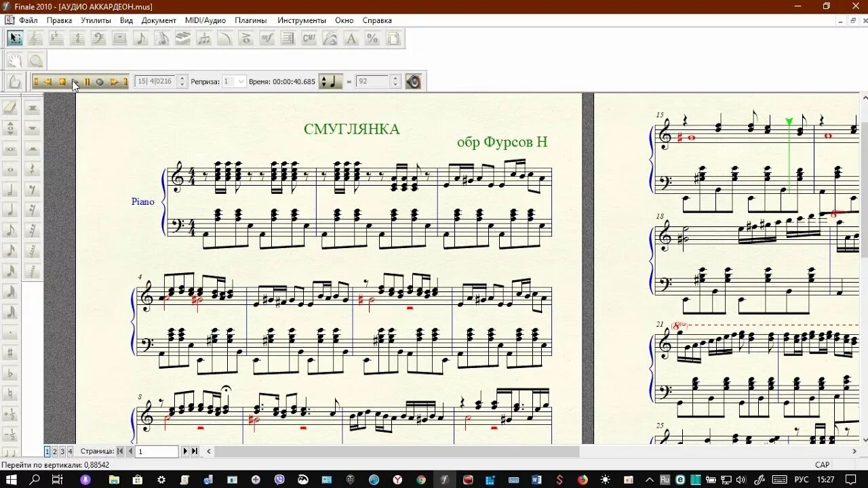Select the Lyrics tool
This screenshot has height=488, width=868.
330,39
